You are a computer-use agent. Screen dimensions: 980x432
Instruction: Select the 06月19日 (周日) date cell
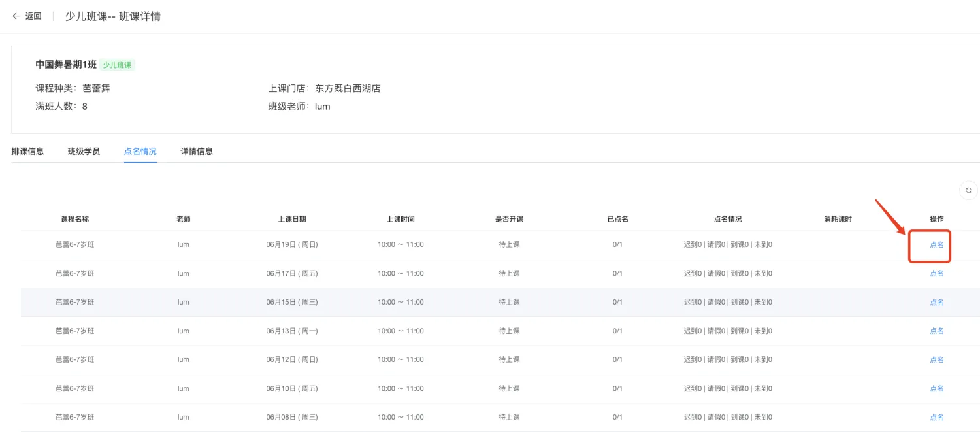(291, 245)
